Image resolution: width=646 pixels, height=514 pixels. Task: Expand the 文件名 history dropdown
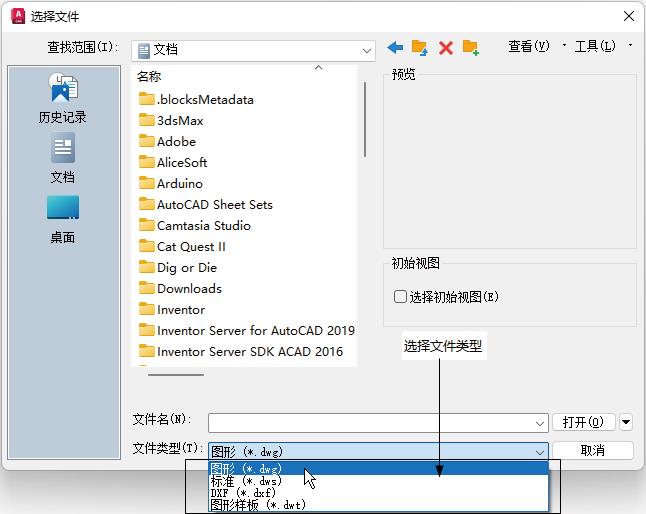(541, 423)
